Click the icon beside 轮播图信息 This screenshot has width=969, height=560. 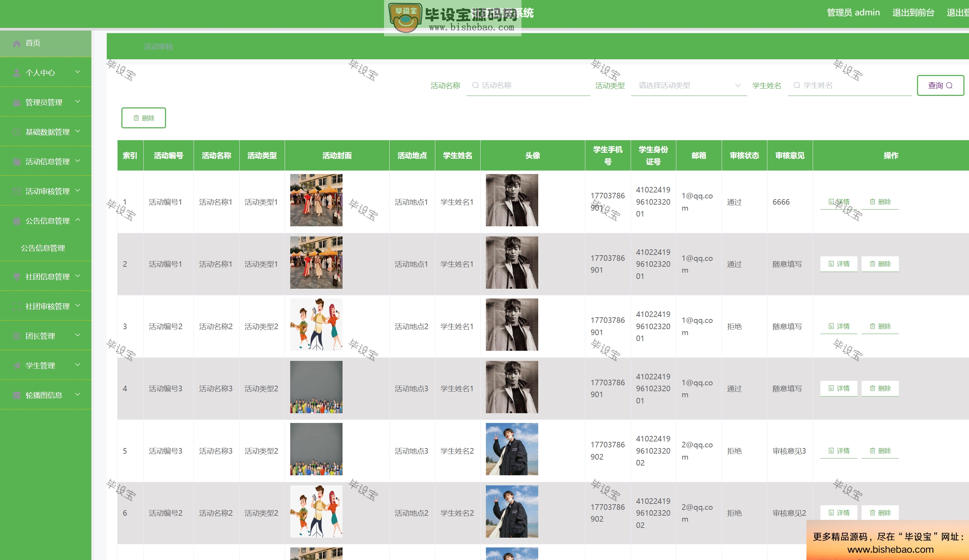click(x=16, y=395)
